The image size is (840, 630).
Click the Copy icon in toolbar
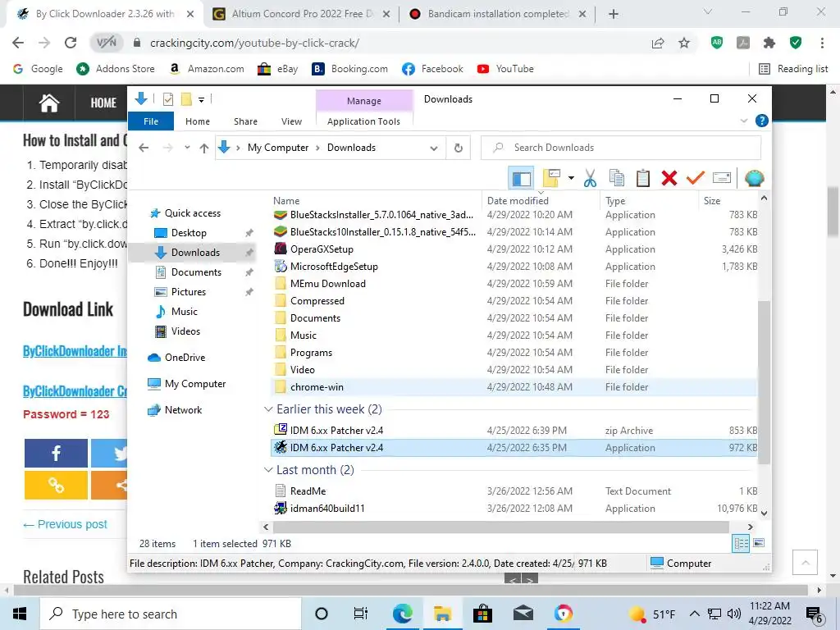(617, 178)
